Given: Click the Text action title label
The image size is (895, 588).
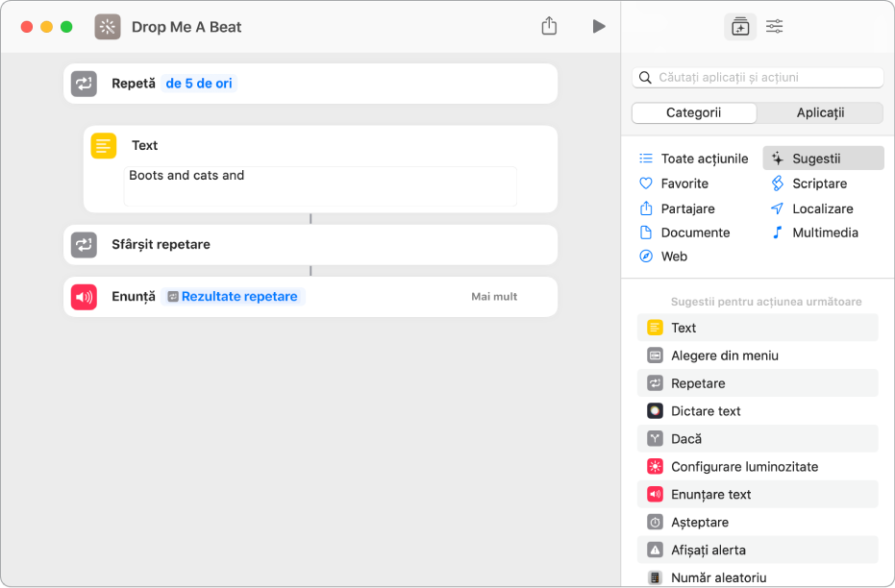Looking at the screenshot, I should coord(144,145).
